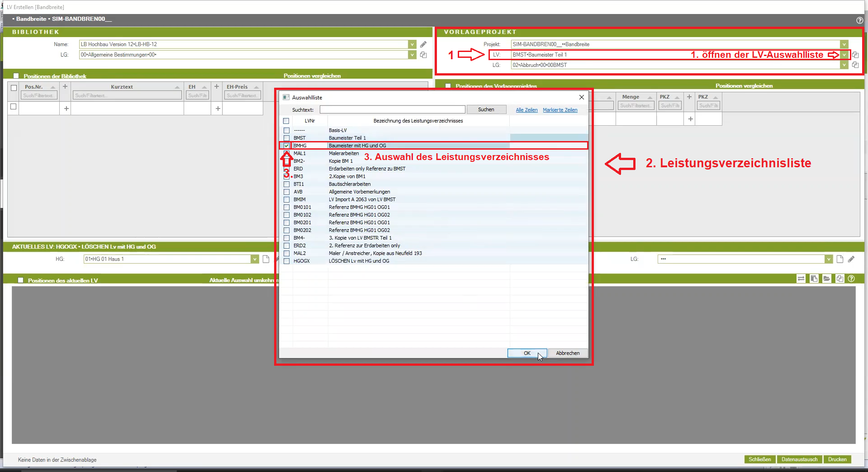The width and height of the screenshot is (868, 472).
Task: Click new document icon next to HG dropdown
Action: (x=266, y=259)
